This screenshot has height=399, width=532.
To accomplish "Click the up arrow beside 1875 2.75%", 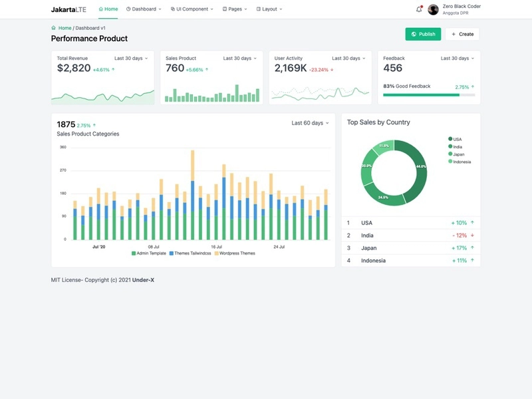I will [x=94, y=125].
